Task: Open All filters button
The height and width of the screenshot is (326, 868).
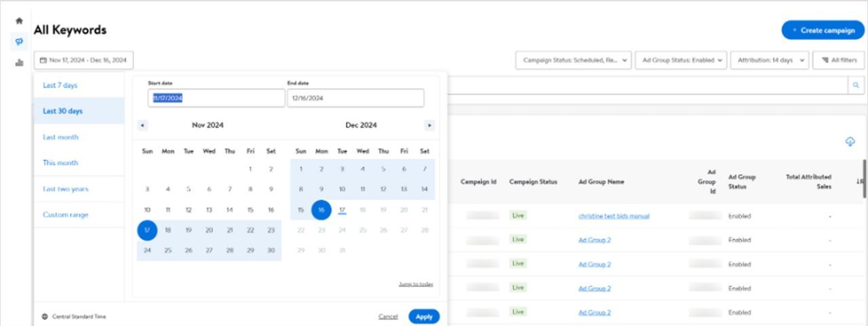Action: pyautogui.click(x=838, y=60)
